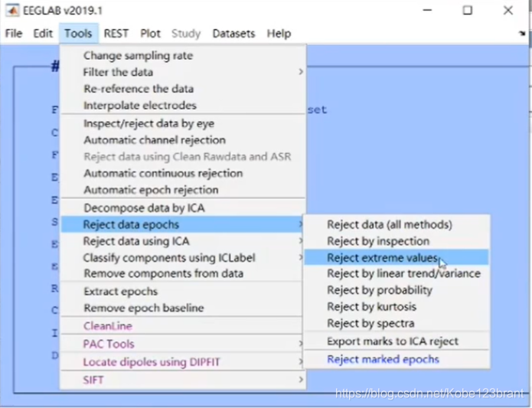Open the Plot menu
Screen dimensions: 532x408
[x=150, y=34]
